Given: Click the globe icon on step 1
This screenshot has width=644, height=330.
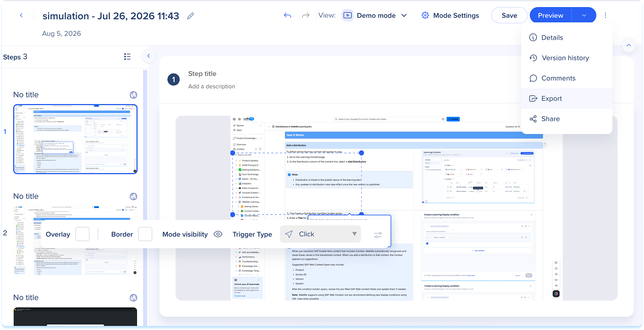Looking at the screenshot, I should click(133, 95).
